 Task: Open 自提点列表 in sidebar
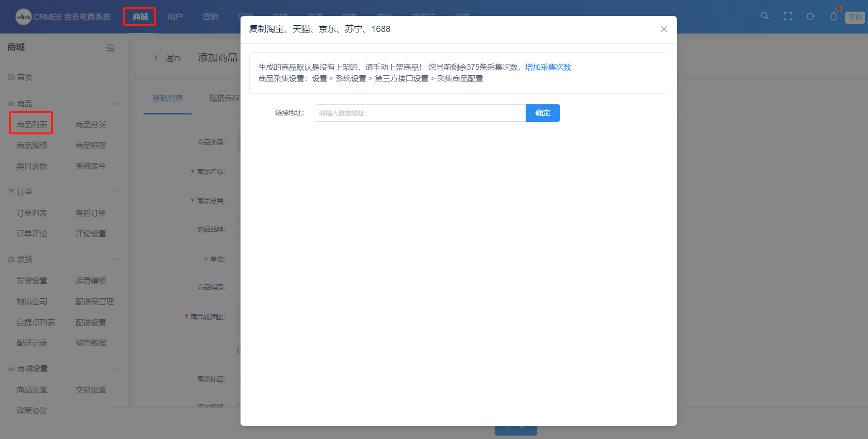tap(35, 323)
